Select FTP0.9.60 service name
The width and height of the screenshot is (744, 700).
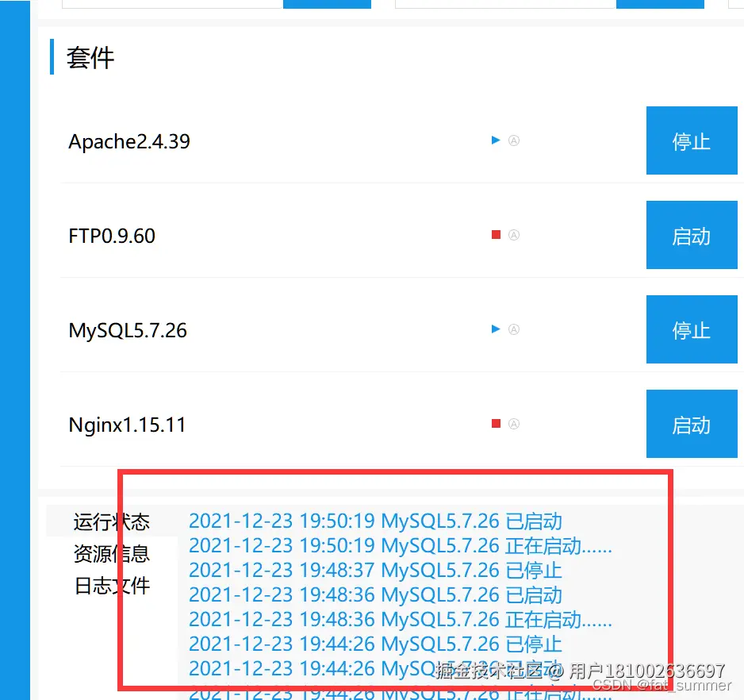coord(112,236)
